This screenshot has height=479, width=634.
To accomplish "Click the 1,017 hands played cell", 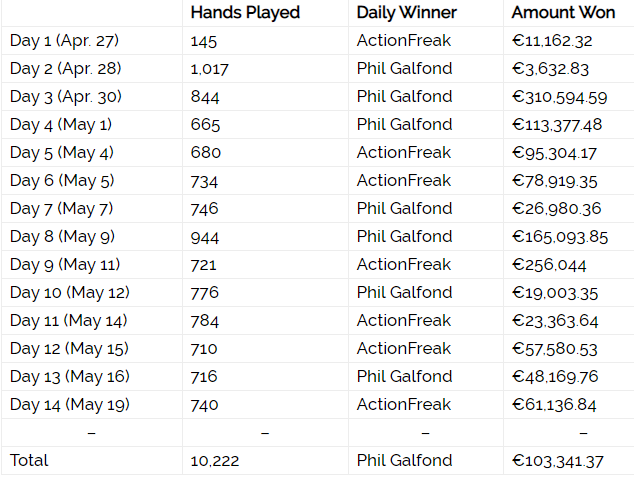I will pos(209,69).
